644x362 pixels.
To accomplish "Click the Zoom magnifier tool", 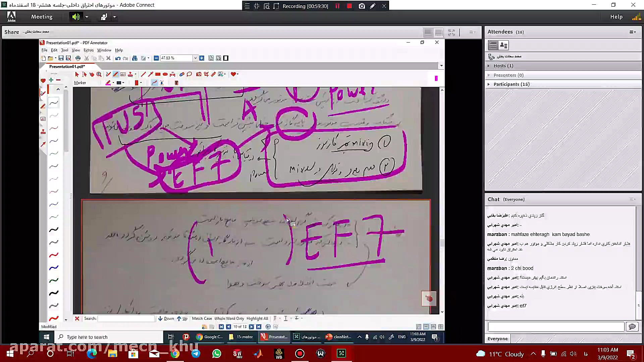I will pyautogui.click(x=99, y=74).
